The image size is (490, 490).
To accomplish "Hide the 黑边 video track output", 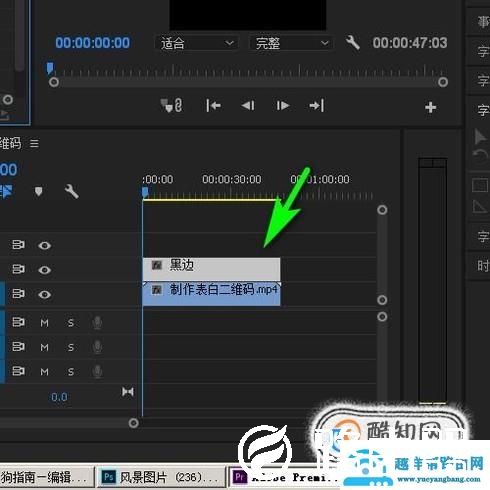I will [44, 270].
